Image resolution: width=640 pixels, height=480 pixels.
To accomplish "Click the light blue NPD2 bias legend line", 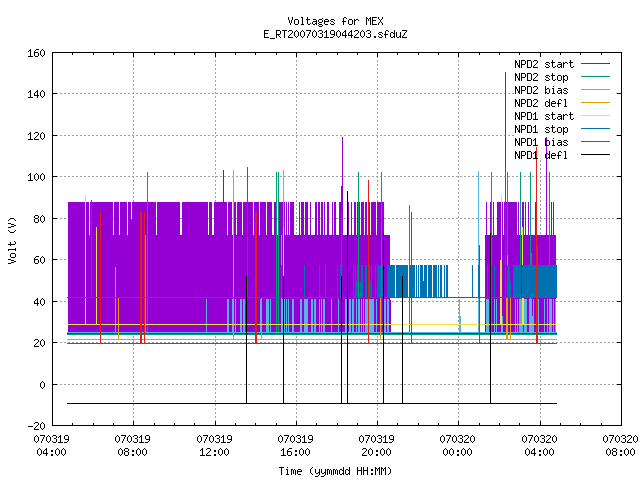I will click(x=595, y=90).
